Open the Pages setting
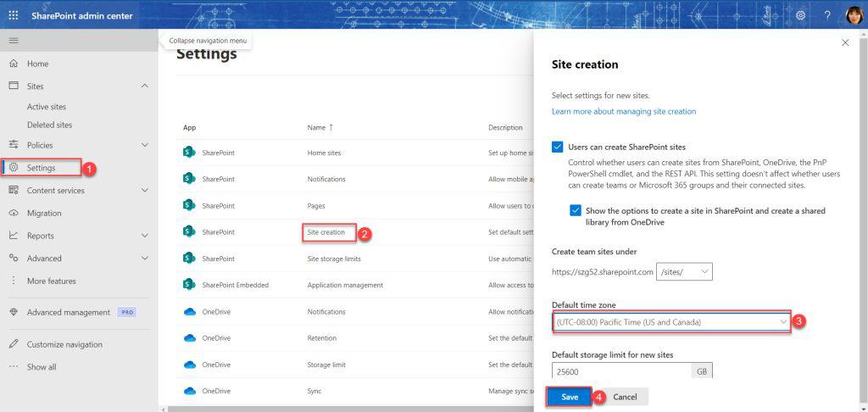 point(316,206)
